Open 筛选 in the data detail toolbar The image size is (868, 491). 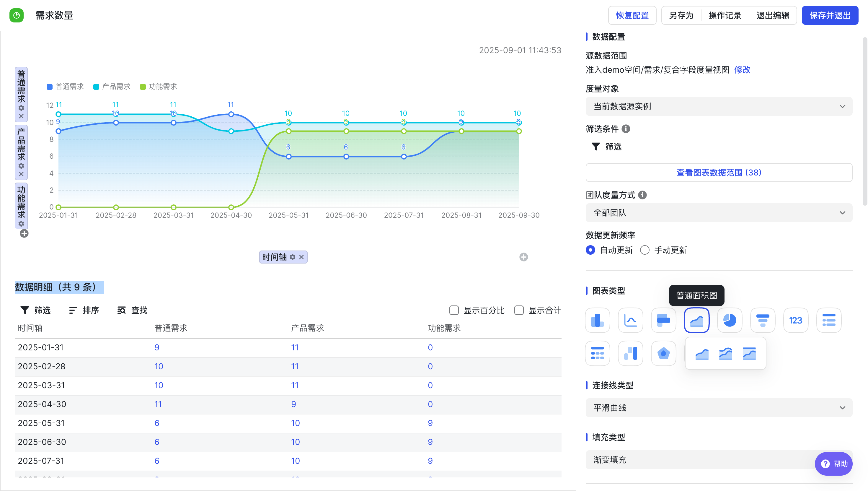[35, 310]
